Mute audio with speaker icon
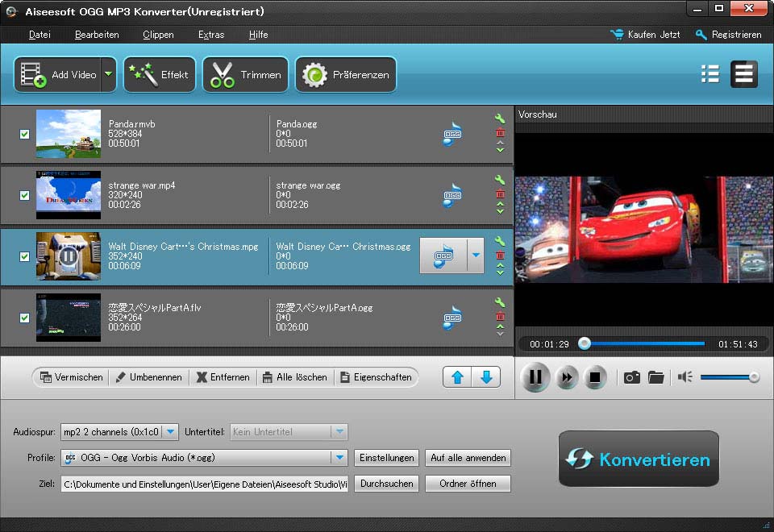 pyautogui.click(x=685, y=377)
